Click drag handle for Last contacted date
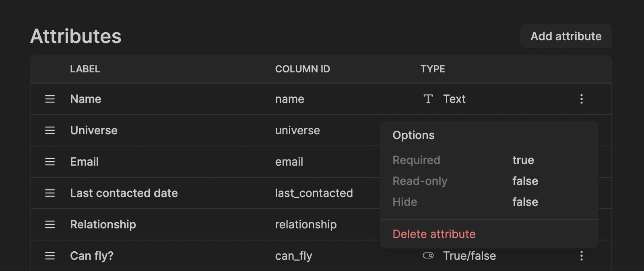The height and width of the screenshot is (271, 644). tap(50, 193)
